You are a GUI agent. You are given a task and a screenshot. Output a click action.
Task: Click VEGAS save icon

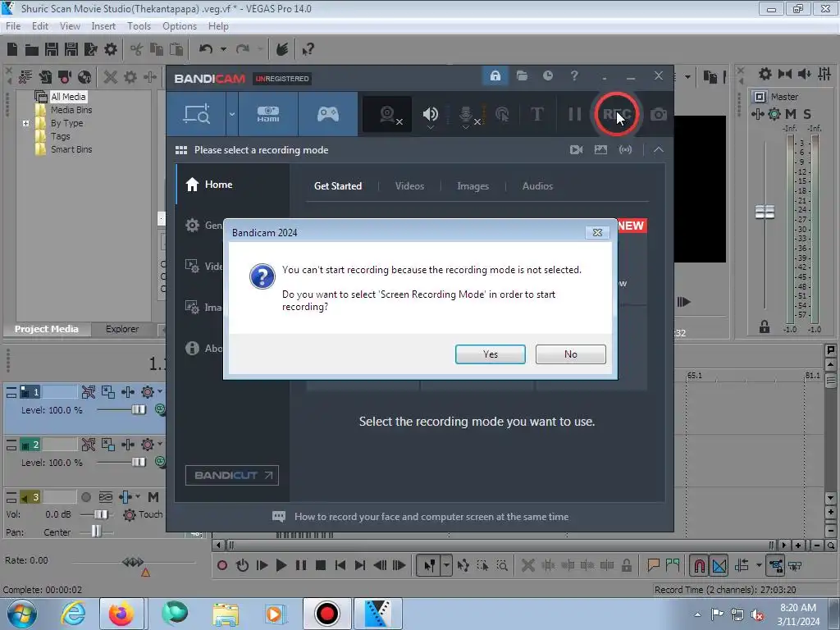coord(52,49)
